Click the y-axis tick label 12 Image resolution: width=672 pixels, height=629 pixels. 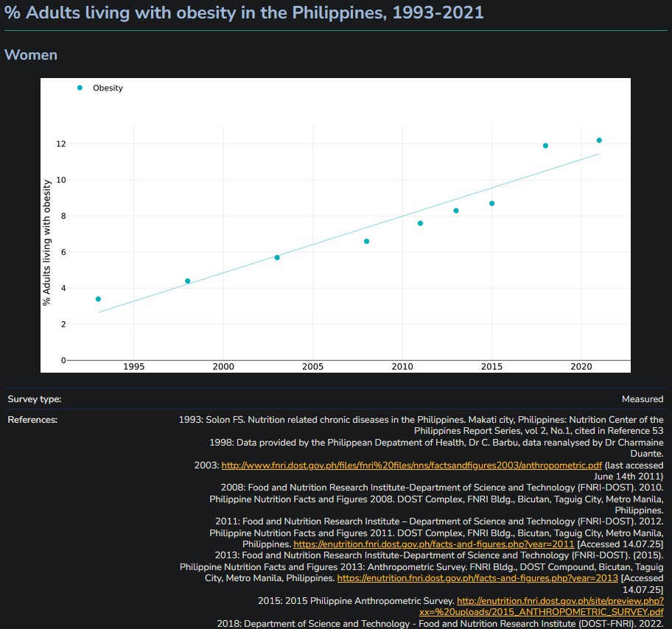coord(61,144)
